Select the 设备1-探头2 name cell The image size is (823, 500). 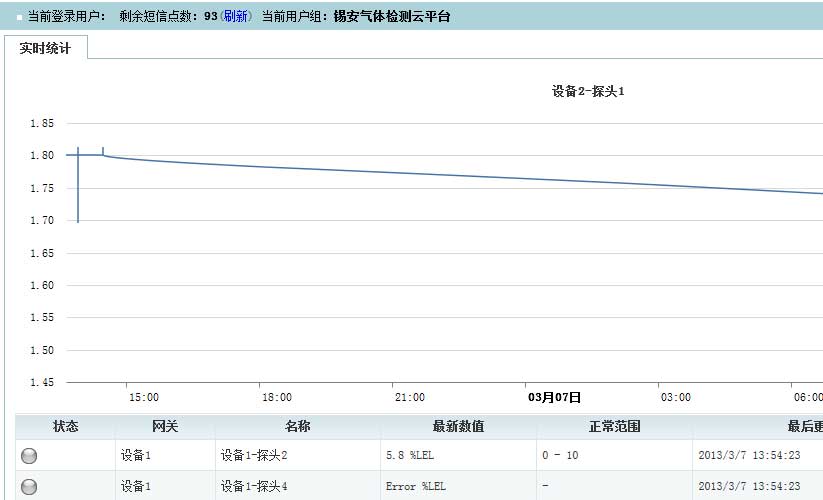tap(254, 456)
